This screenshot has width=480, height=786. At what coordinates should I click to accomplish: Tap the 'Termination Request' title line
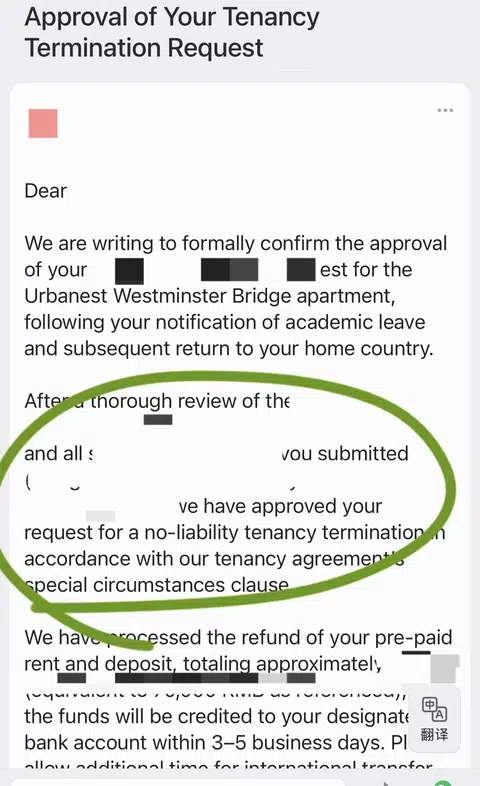coord(144,48)
